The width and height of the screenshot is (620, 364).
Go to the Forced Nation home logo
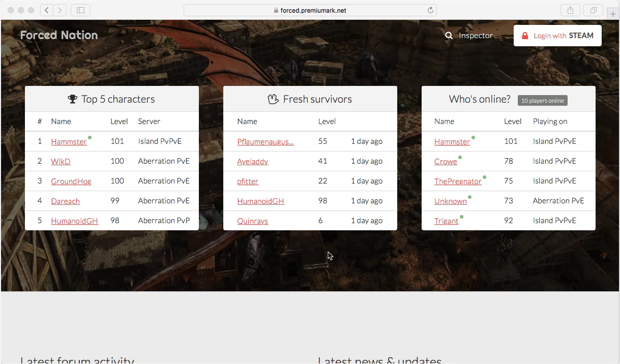59,35
